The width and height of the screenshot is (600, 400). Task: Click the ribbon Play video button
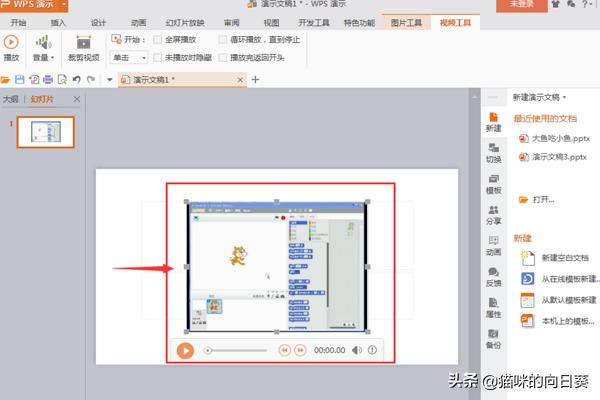coord(11,48)
